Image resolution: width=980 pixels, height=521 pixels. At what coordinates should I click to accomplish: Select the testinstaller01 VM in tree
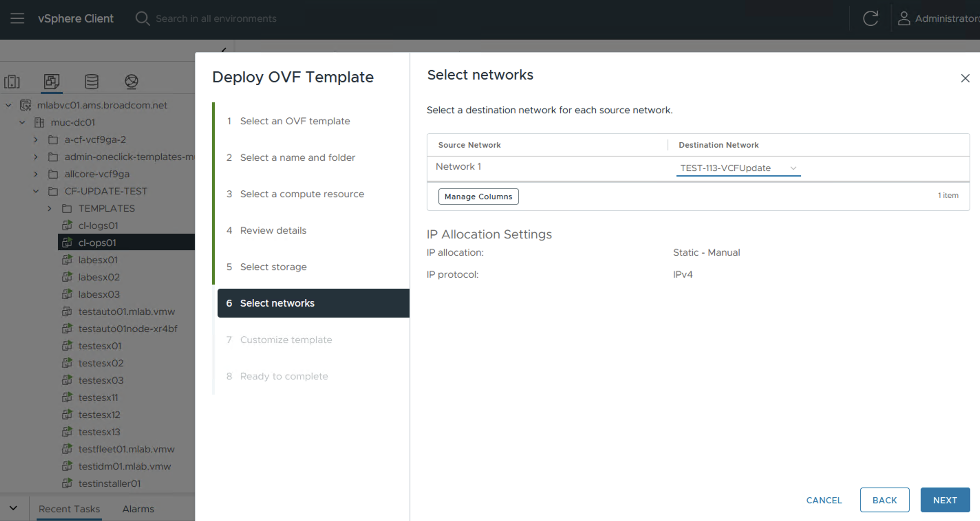click(x=109, y=483)
